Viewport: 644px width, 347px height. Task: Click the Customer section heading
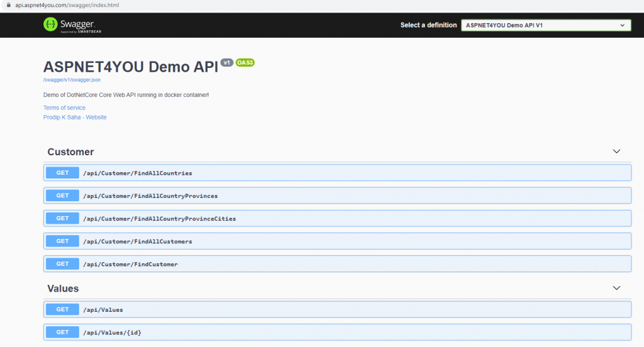point(70,152)
